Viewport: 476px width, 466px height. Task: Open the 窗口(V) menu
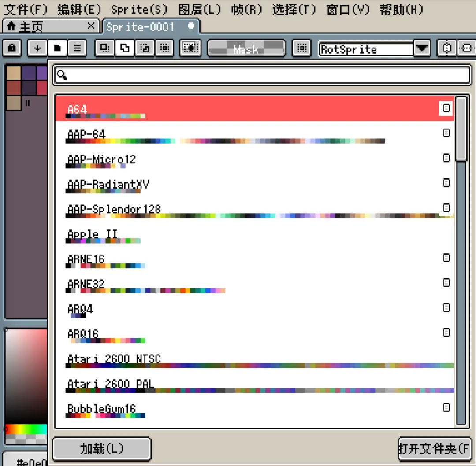pyautogui.click(x=348, y=9)
